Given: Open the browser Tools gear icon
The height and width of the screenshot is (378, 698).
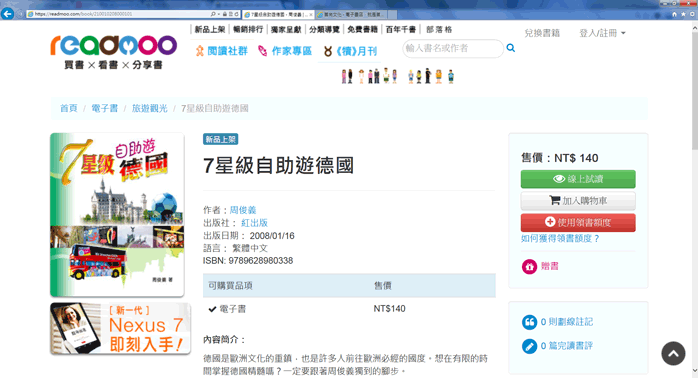Looking at the screenshot, I should coord(692,14).
